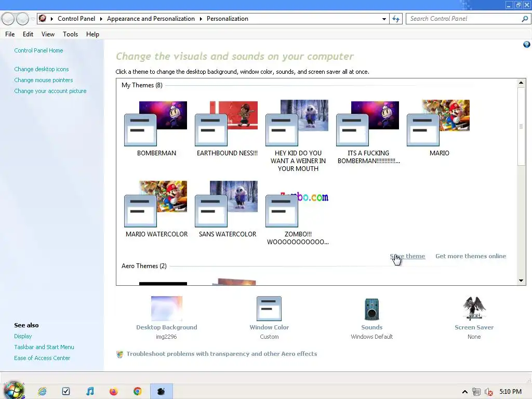The height and width of the screenshot is (399, 532).
Task: Click the search magnifier icon
Action: 525,19
